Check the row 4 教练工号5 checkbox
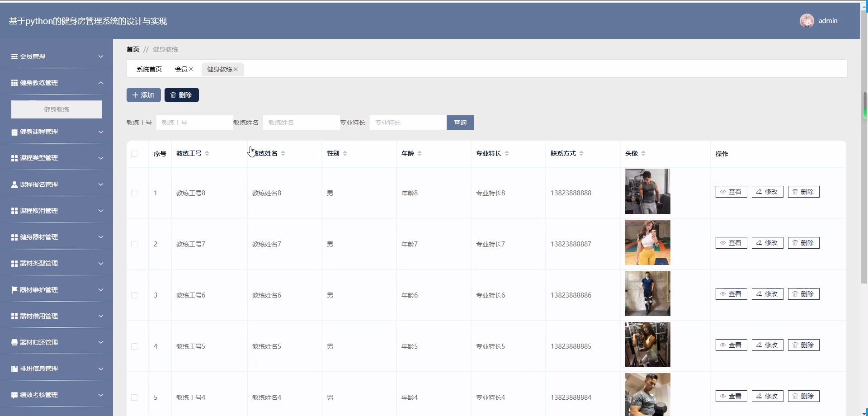The height and width of the screenshot is (416, 868). pos(134,346)
